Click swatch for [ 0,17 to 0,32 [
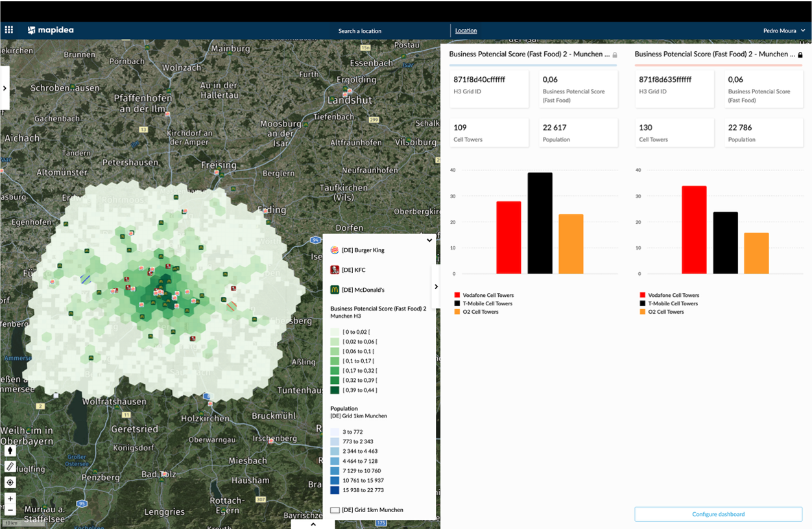Image resolution: width=812 pixels, height=529 pixels. [x=335, y=371]
